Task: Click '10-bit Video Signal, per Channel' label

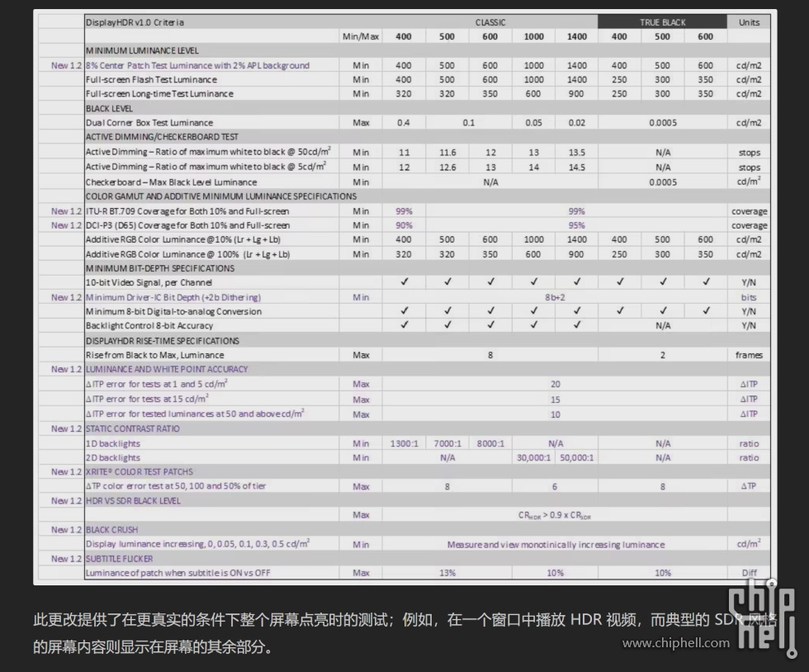Action: pos(149,283)
